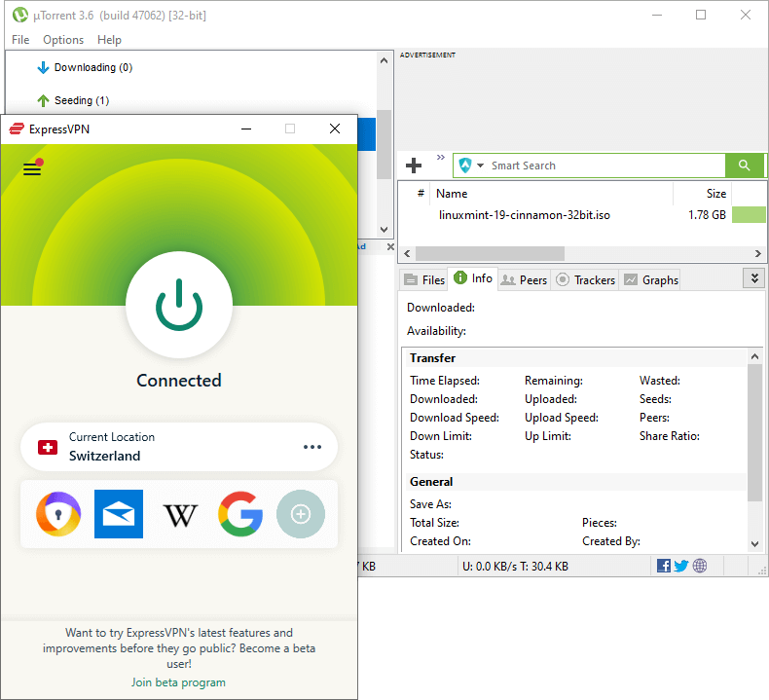Toggle the VPN connection power button
This screenshot has height=700, width=769.
pos(179,307)
